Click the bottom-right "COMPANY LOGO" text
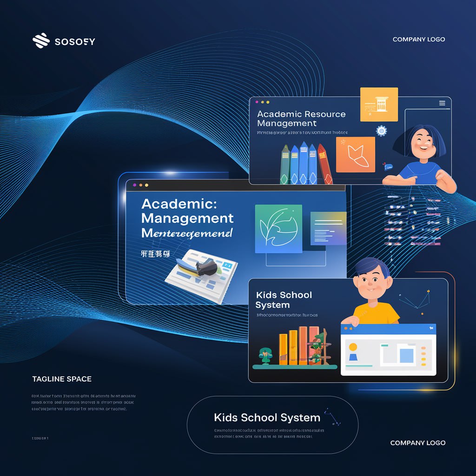Viewport: 476px width, 476px height. click(x=417, y=443)
